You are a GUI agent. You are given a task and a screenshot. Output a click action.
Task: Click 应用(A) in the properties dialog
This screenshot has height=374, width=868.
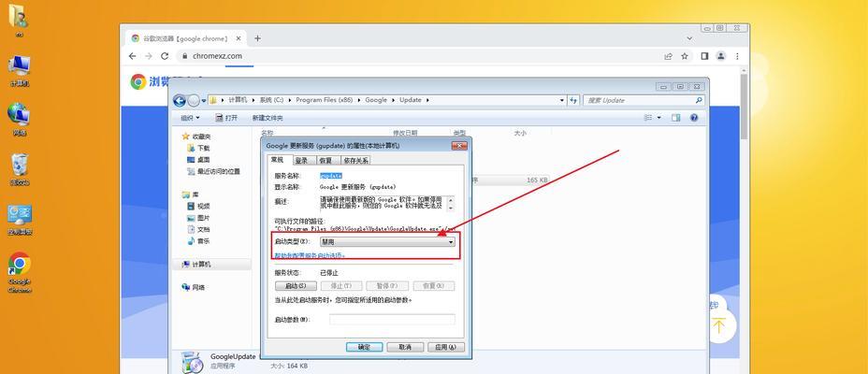pos(446,347)
